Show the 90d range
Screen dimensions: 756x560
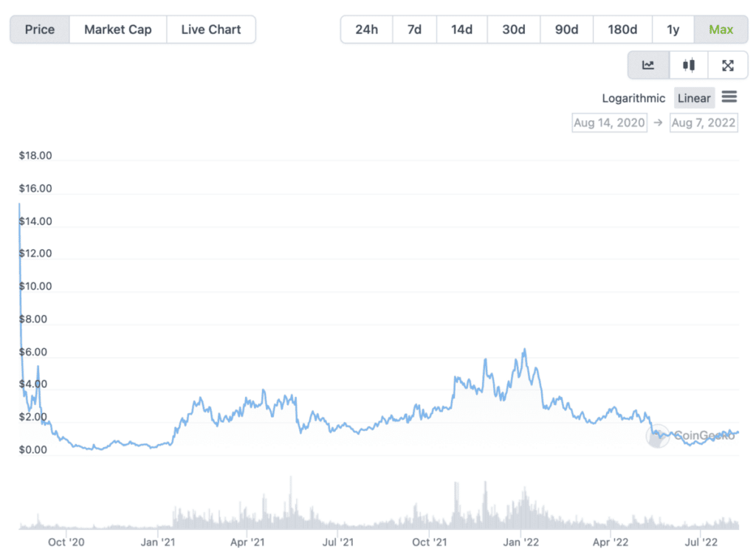[x=566, y=30]
